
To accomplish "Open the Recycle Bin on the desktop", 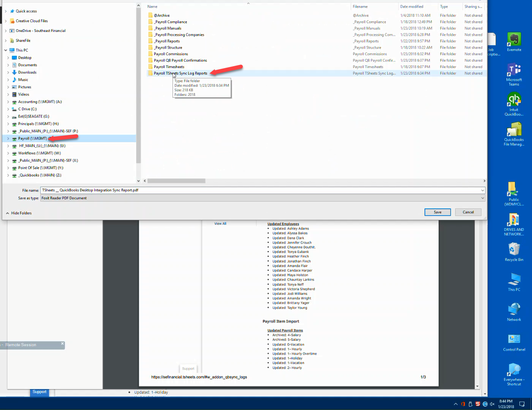I will coord(514,251).
